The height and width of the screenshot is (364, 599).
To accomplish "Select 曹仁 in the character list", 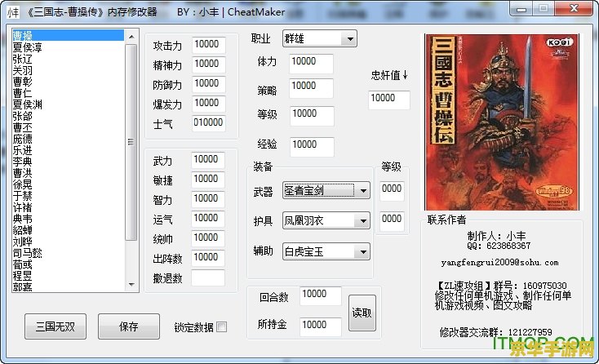I will 68,93.
